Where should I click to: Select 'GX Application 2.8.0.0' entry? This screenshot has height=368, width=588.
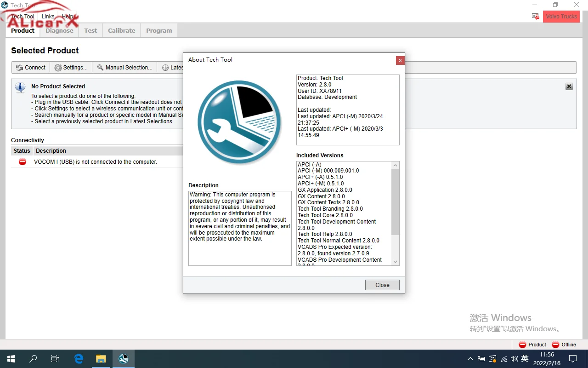[x=325, y=190]
